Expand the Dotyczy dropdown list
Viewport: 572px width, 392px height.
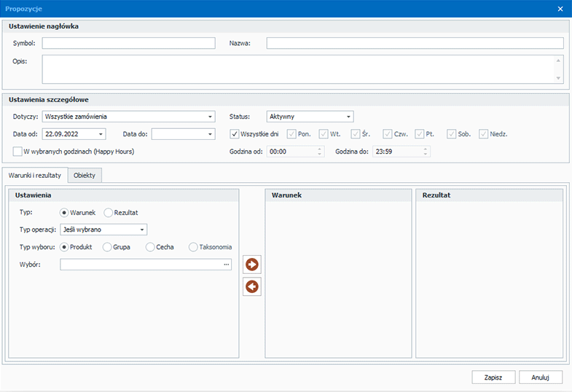210,117
